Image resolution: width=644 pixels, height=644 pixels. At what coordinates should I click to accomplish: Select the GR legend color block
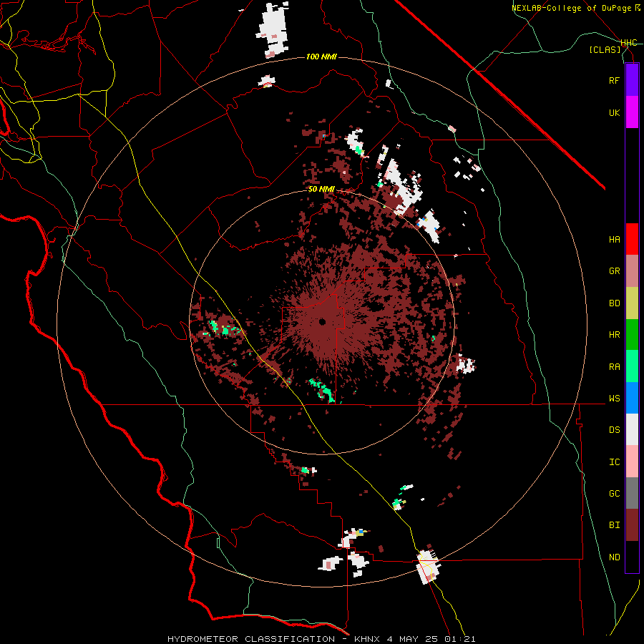[632, 271]
